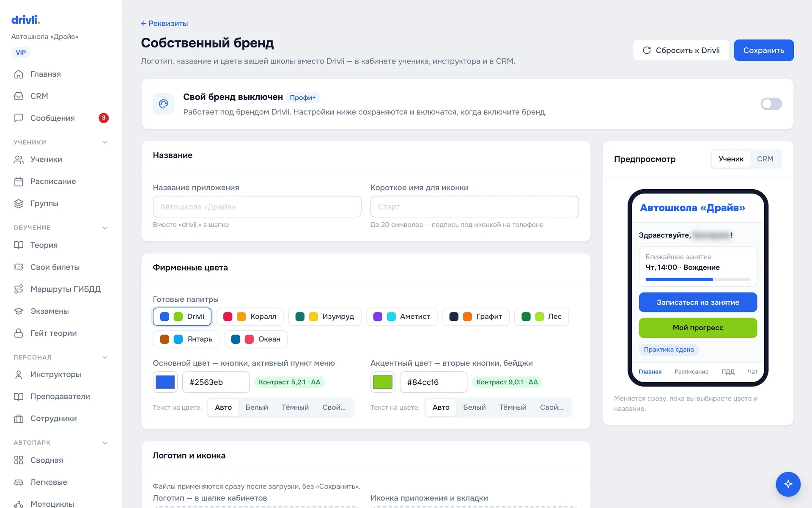Set primary text color to Авто
Image resolution: width=812 pixels, height=508 pixels.
223,407
